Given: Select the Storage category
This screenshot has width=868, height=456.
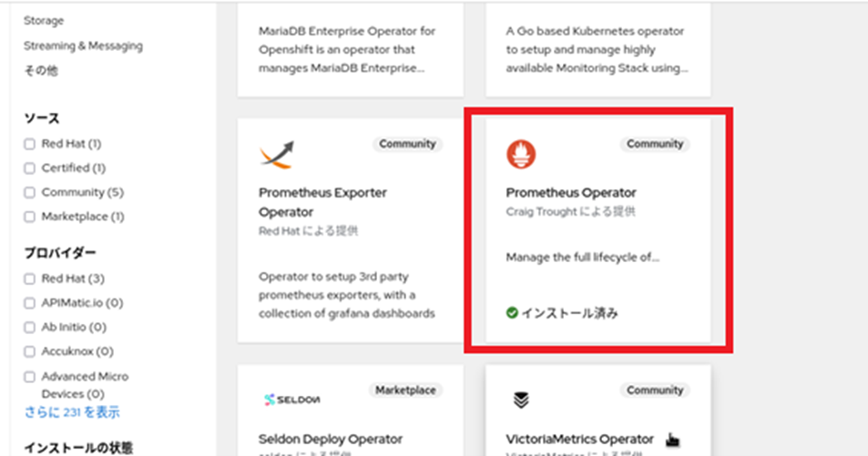Looking at the screenshot, I should pos(44,20).
